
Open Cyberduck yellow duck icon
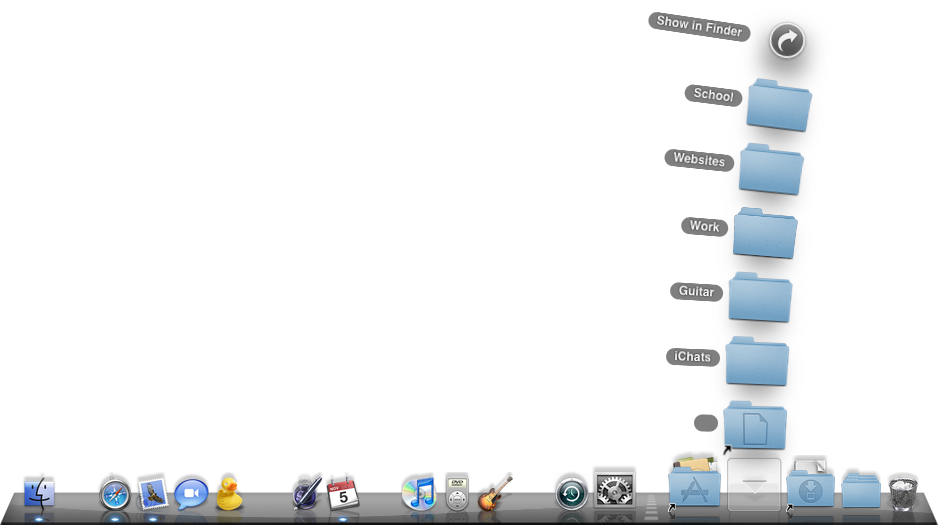pos(229,493)
